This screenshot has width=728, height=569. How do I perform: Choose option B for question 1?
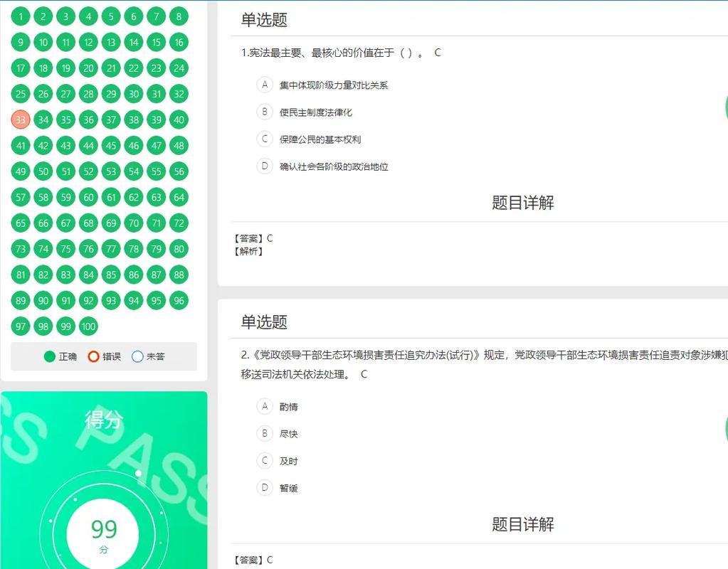pos(265,112)
